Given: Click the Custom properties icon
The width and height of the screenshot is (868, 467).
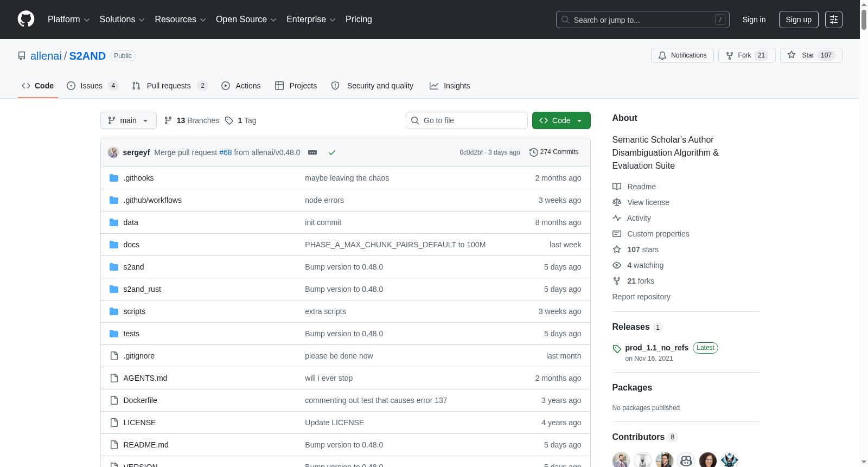Looking at the screenshot, I should pyautogui.click(x=617, y=234).
